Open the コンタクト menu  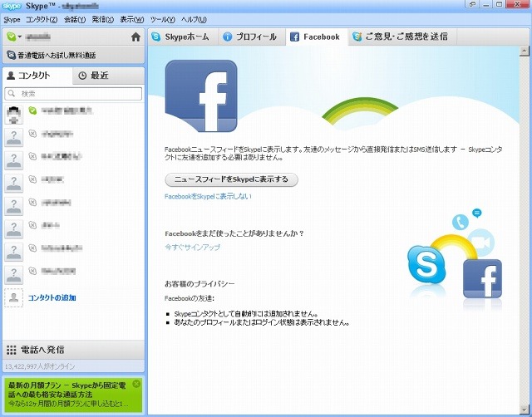(42, 20)
